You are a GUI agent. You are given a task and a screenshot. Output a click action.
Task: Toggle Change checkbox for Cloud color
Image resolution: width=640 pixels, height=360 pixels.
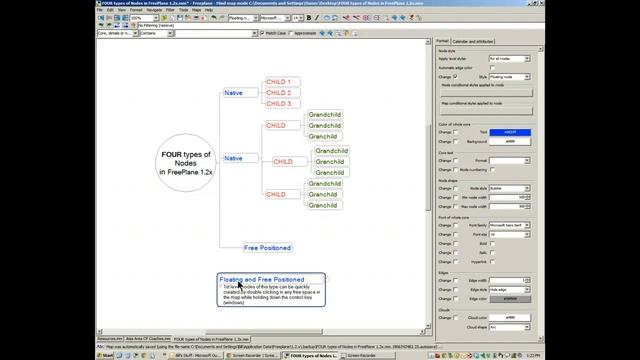pos(456,318)
